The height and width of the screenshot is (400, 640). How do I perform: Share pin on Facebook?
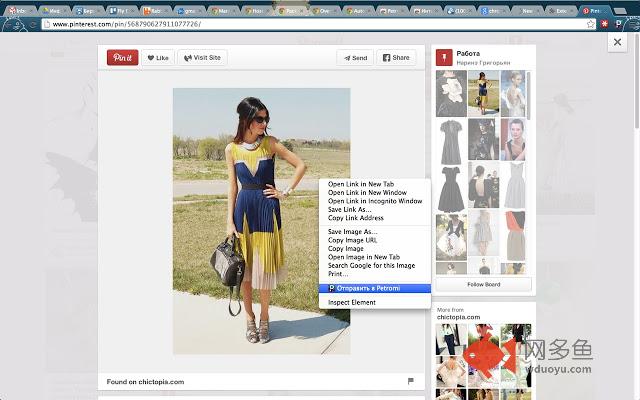tap(396, 58)
